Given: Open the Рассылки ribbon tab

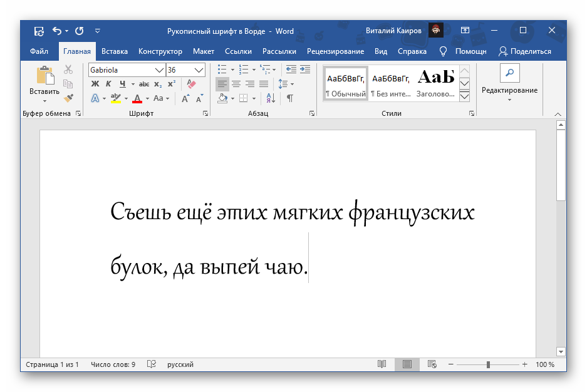Looking at the screenshot, I should tap(279, 51).
